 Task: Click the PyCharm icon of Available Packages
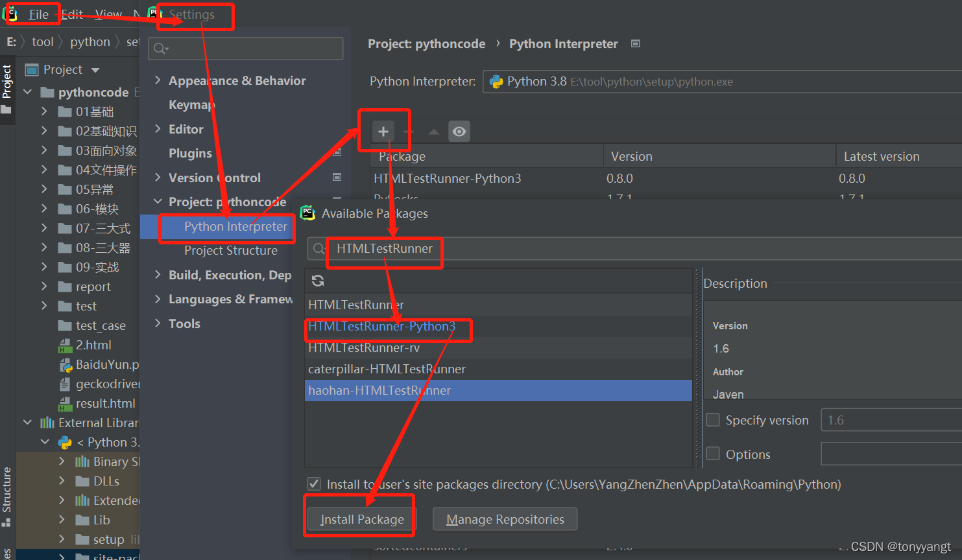307,213
